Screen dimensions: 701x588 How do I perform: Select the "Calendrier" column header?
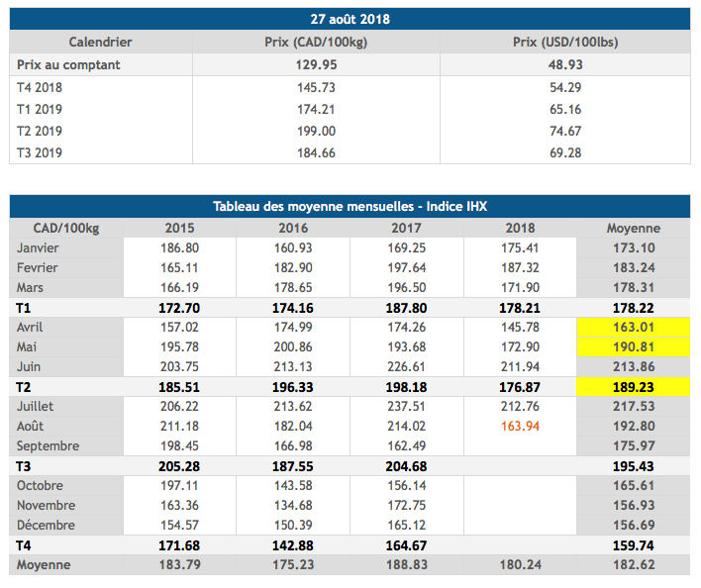100,42
